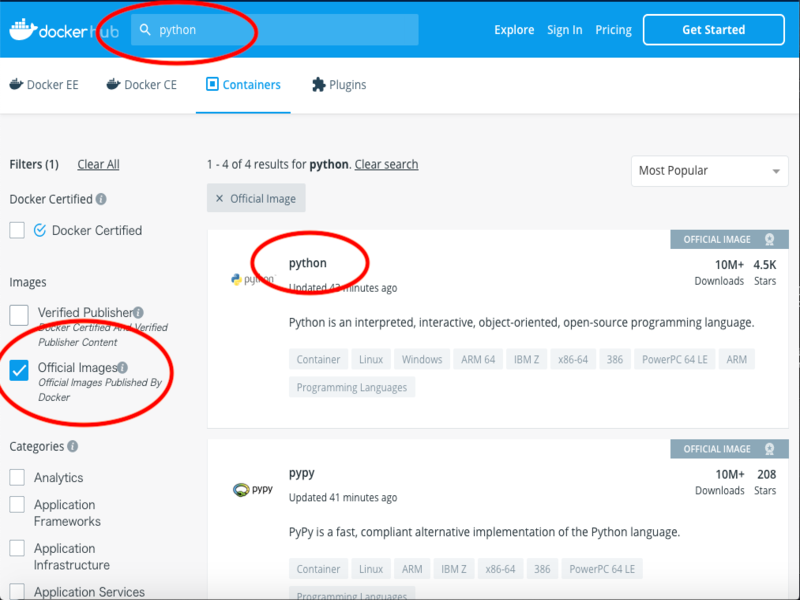Click the X on the Official Image filter chip

tap(219, 198)
